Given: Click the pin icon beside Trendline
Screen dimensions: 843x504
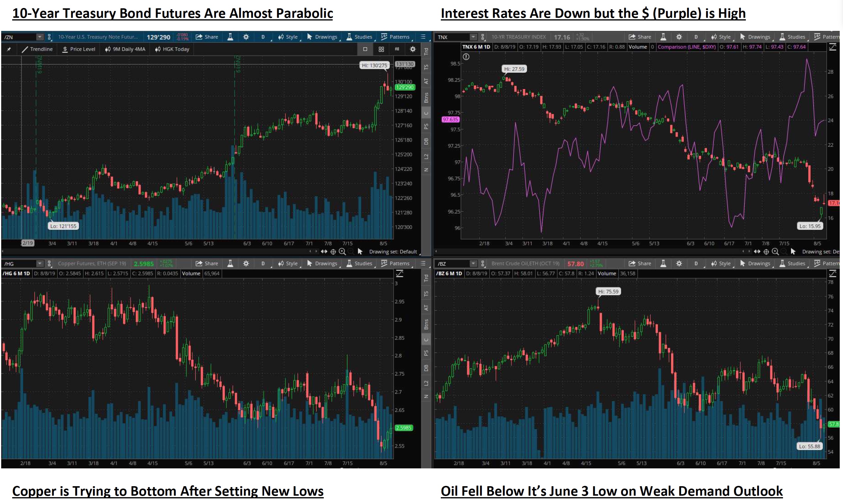Looking at the screenshot, I should click(x=9, y=49).
